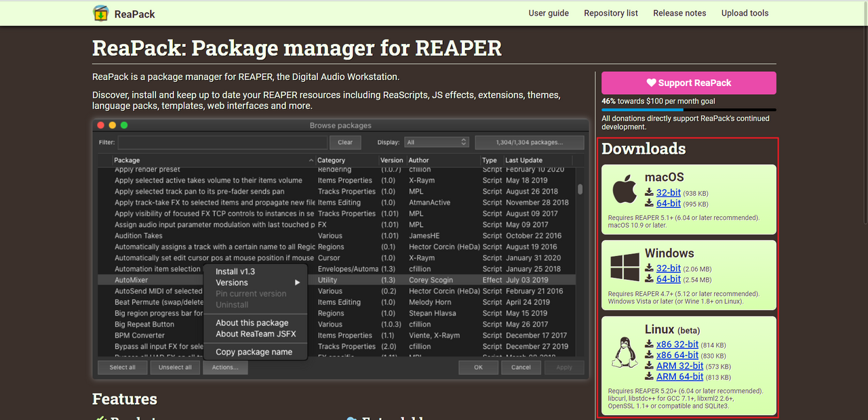
Task: Click the Apple logo in Downloads
Action: (625, 188)
